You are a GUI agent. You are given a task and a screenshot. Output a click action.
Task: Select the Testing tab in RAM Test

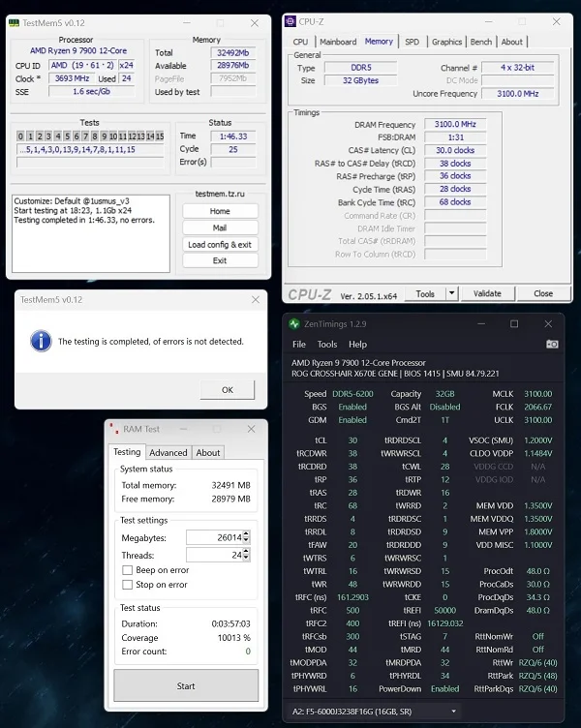point(127,452)
